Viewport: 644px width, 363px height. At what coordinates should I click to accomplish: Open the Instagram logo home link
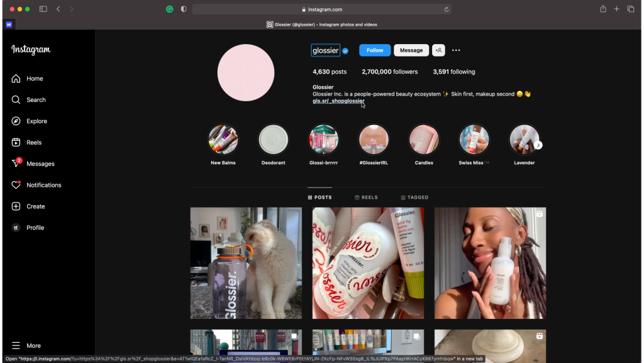tap(31, 50)
